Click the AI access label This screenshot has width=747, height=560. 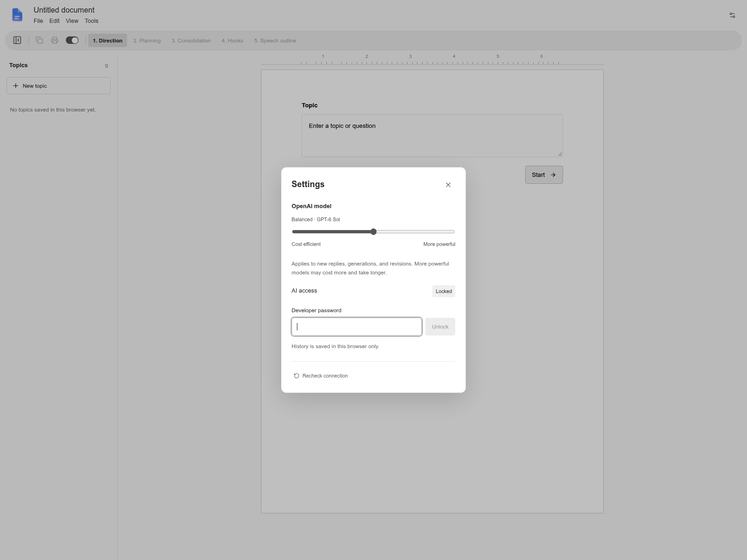304,291
